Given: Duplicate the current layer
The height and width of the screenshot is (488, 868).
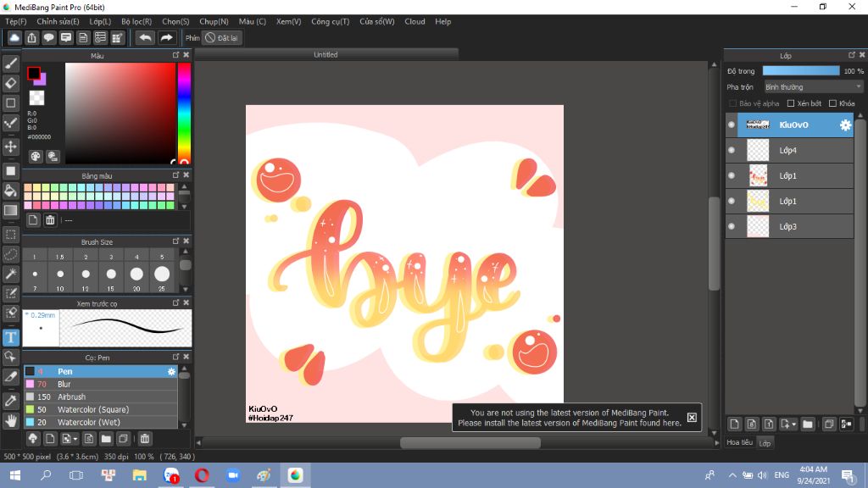Looking at the screenshot, I should (829, 424).
